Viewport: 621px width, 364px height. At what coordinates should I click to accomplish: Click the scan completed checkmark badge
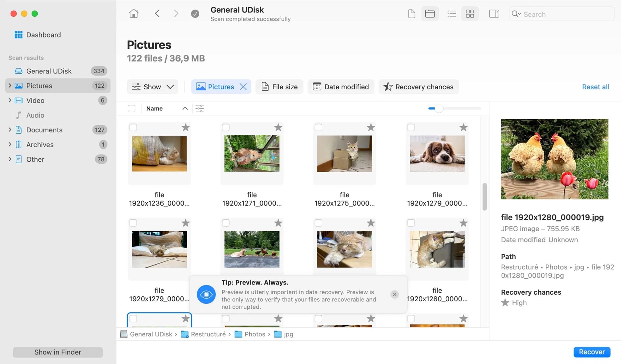pyautogui.click(x=195, y=14)
